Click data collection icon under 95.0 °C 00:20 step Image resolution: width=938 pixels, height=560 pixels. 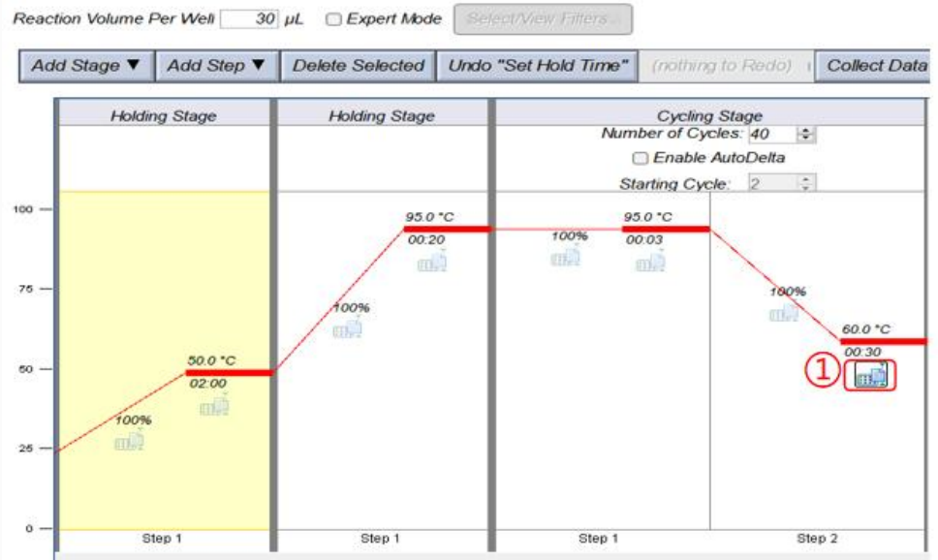point(432,262)
